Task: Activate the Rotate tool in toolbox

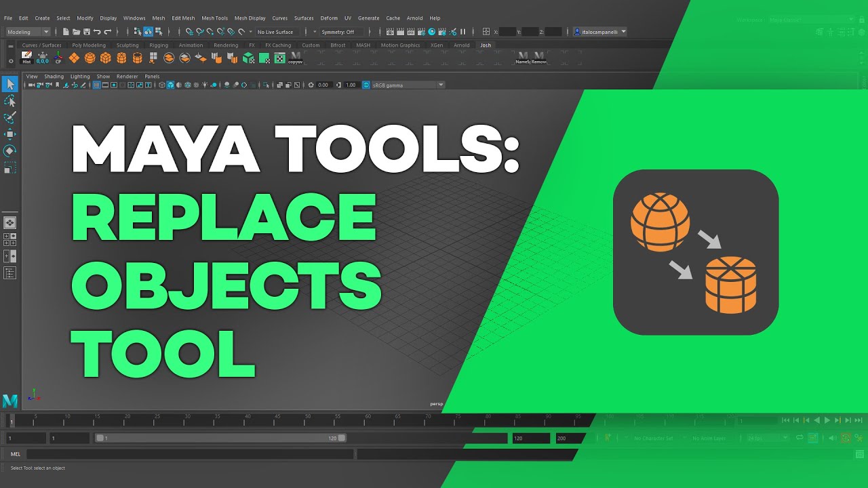Action: [9, 150]
